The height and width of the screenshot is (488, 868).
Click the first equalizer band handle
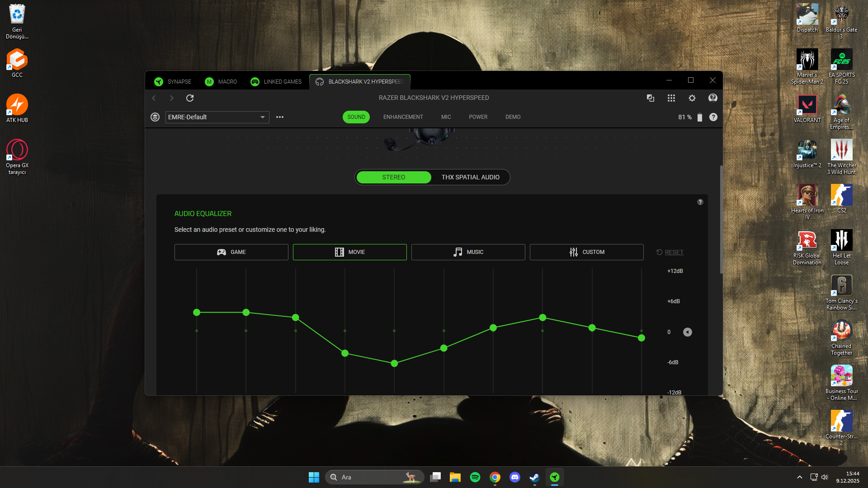pyautogui.click(x=197, y=312)
